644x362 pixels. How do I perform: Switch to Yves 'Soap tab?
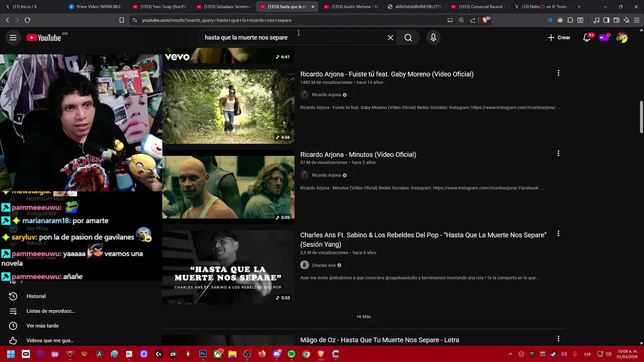159,7
